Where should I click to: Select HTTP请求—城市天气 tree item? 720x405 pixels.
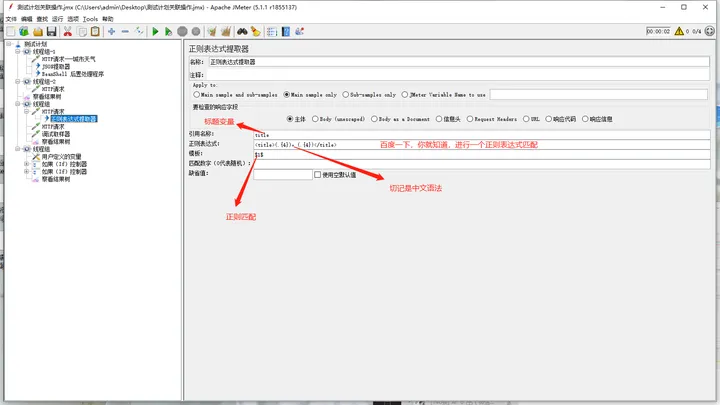coord(68,59)
